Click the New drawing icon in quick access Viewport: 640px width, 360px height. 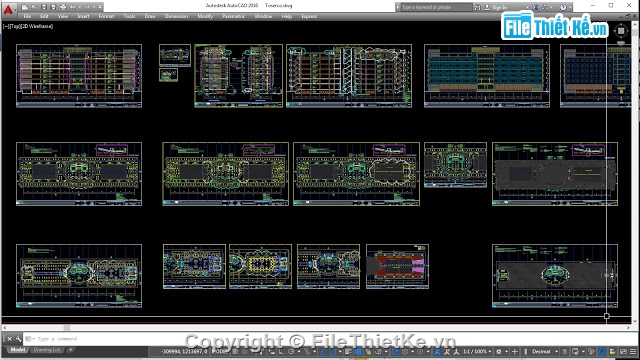24,7
